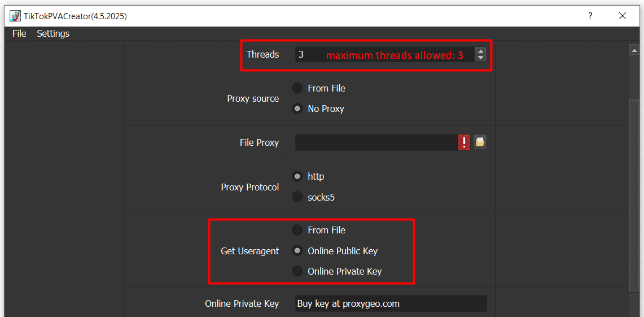This screenshot has height=317, width=644.
Task: Click the Online Private Key input field
Action: pyautogui.click(x=391, y=303)
